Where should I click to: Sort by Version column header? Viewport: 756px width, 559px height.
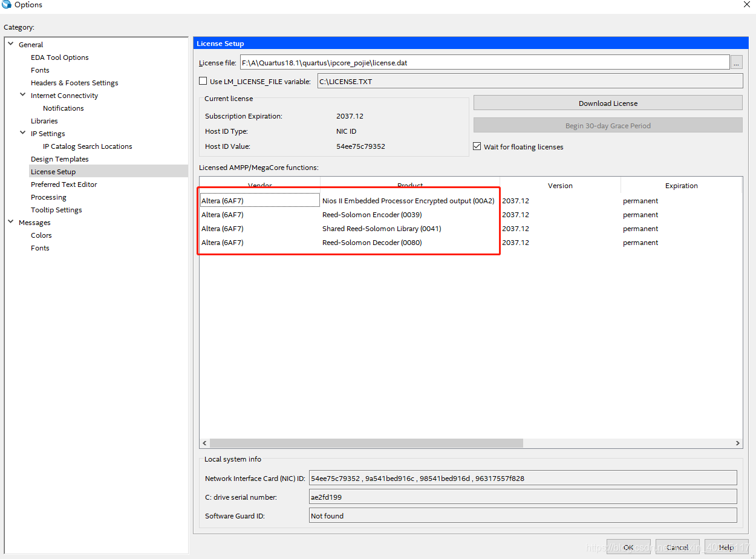tap(560, 185)
